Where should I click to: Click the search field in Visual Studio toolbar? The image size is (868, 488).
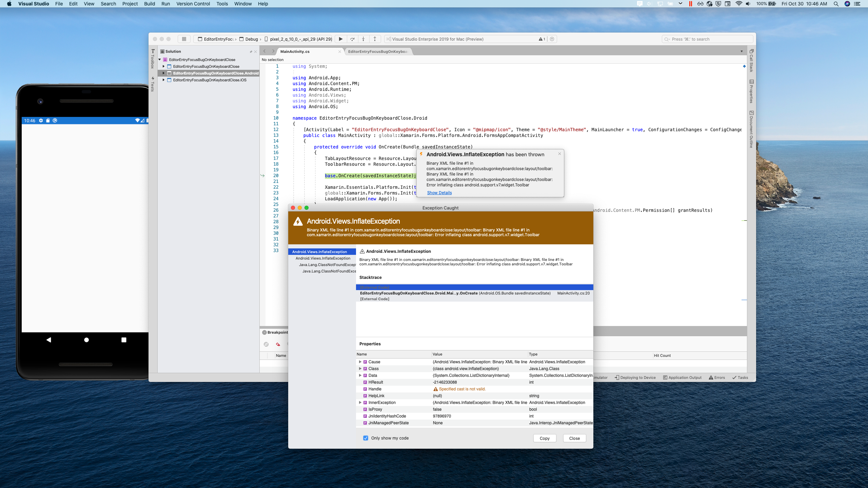tap(707, 39)
